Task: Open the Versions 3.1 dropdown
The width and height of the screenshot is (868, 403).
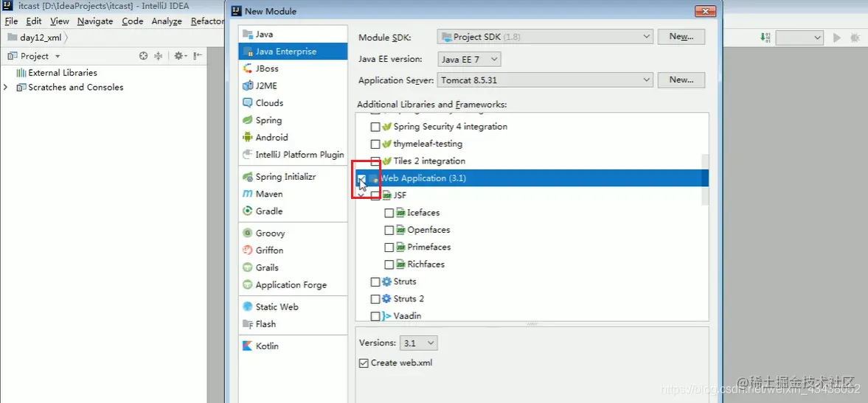Action: (418, 343)
